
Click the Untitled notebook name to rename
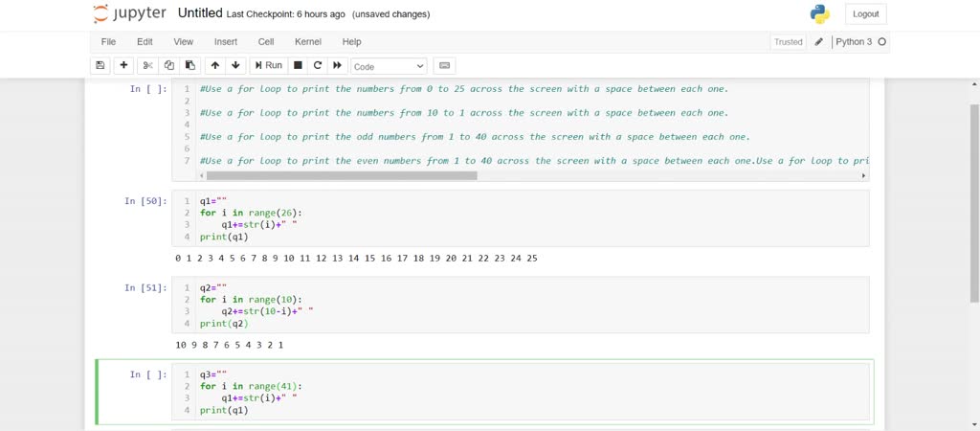point(200,13)
